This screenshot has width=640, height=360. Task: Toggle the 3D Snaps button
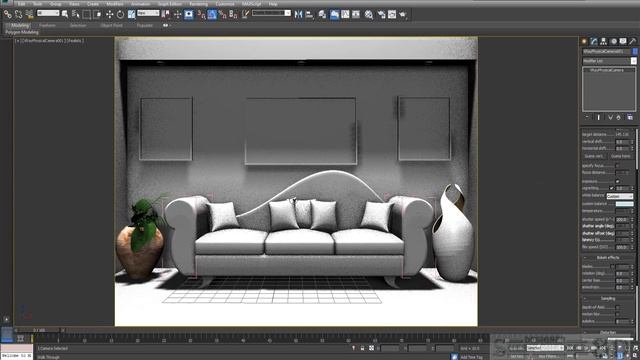click(201, 14)
